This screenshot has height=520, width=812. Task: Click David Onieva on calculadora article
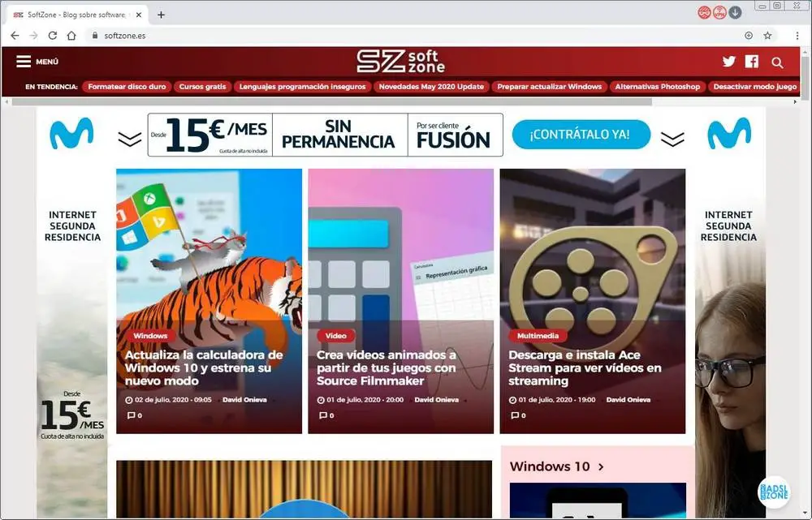[244, 400]
